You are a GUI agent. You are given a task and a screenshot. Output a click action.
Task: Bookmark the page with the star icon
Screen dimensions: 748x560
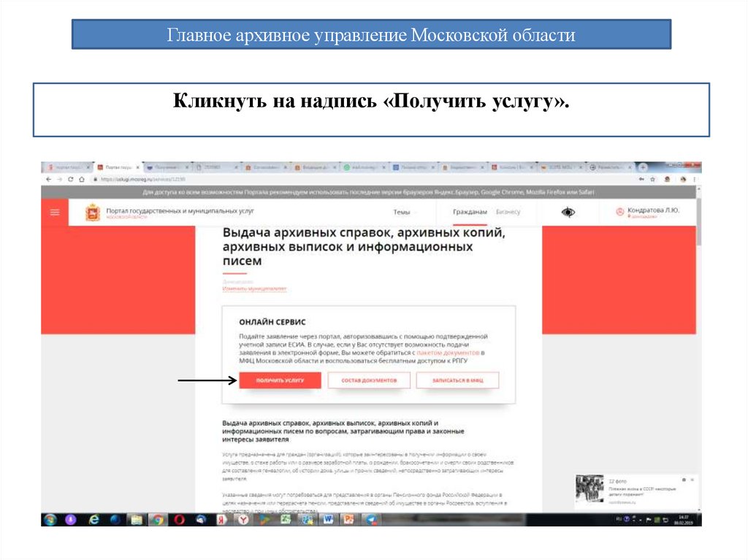pos(652,179)
